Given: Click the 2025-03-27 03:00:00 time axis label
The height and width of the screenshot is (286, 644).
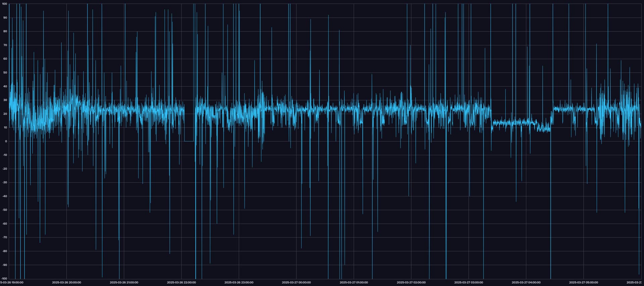Looking at the screenshot, I should click(469, 283).
